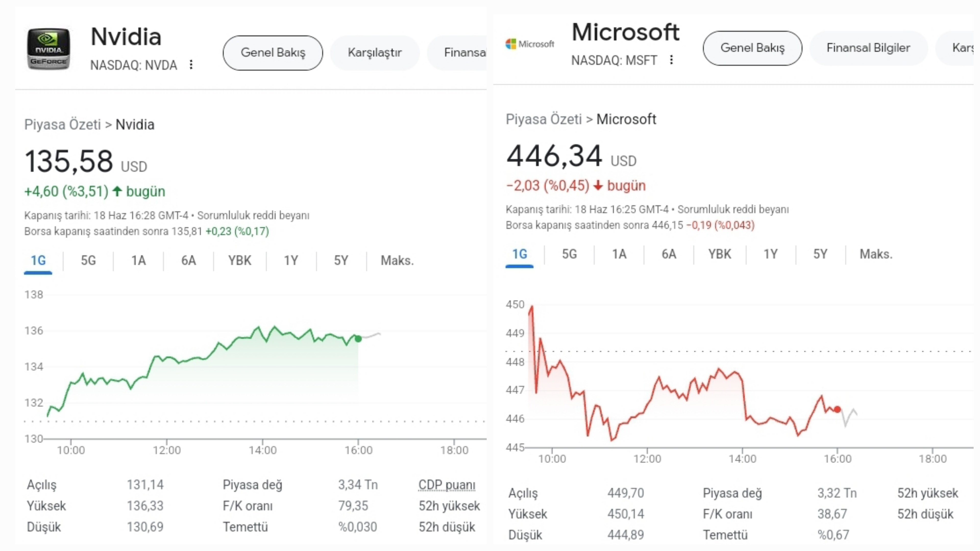Click Nvidia F/K oranı value 79,35

(x=353, y=506)
